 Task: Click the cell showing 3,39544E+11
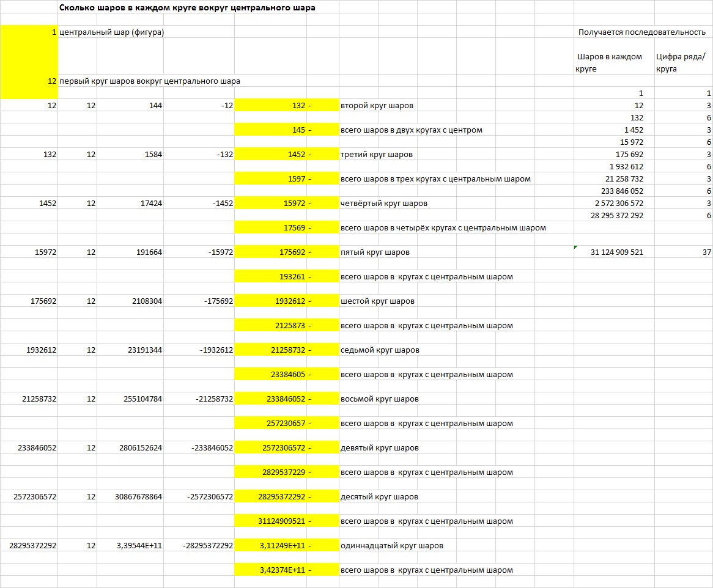click(130, 546)
